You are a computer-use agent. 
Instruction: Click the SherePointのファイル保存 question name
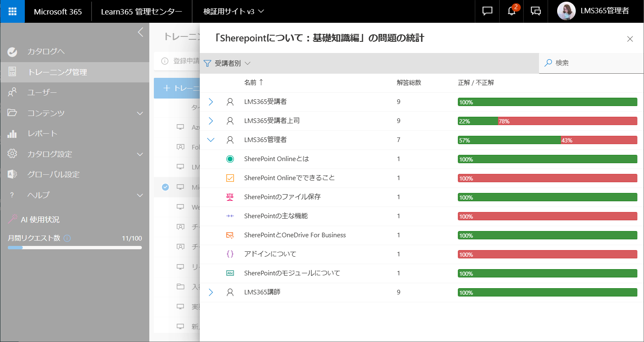(x=282, y=197)
